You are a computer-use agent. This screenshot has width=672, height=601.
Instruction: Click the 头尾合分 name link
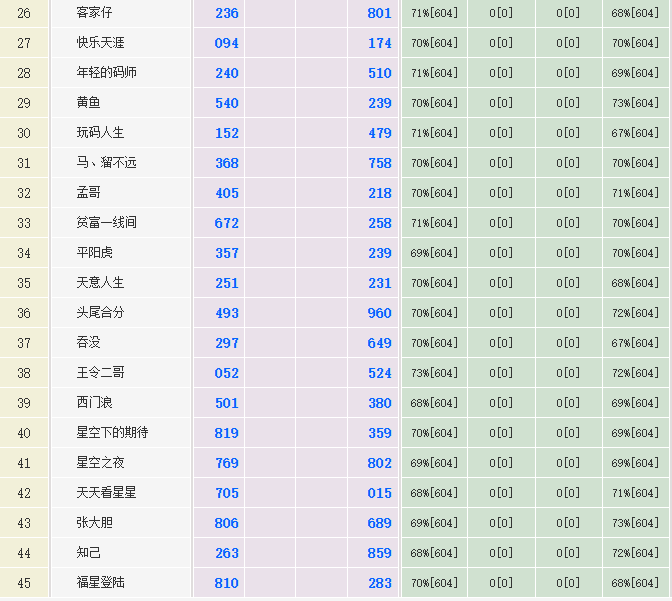coord(101,313)
